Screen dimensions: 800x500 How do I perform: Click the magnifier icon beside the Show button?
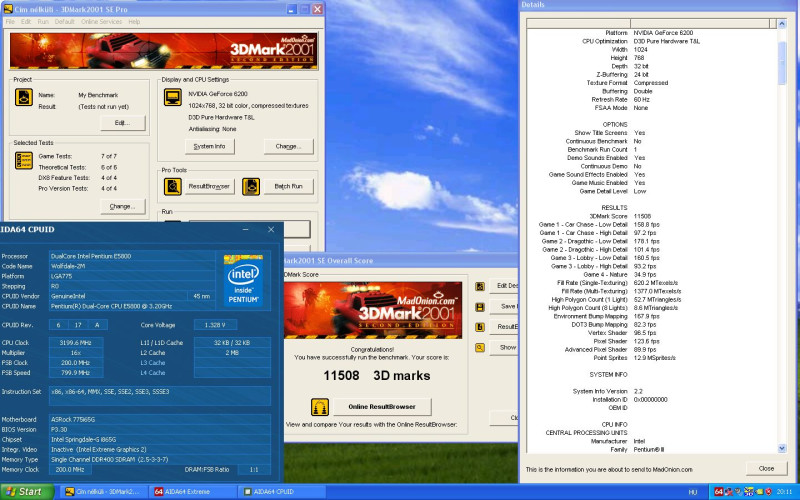480,347
